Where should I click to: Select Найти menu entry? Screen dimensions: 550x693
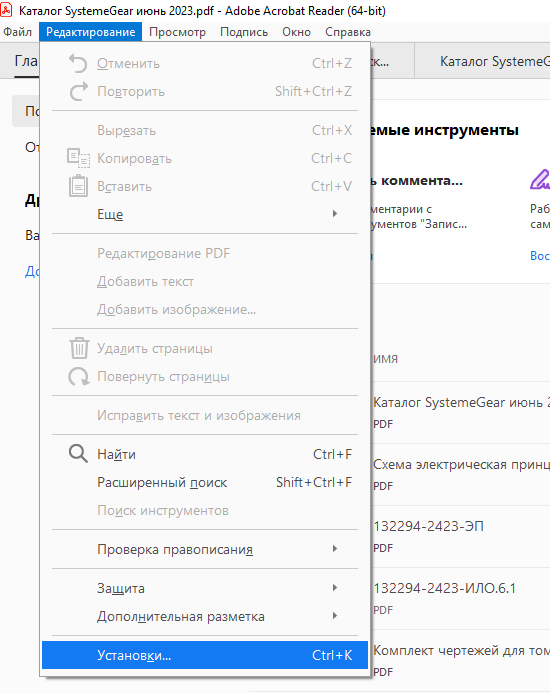click(205, 454)
